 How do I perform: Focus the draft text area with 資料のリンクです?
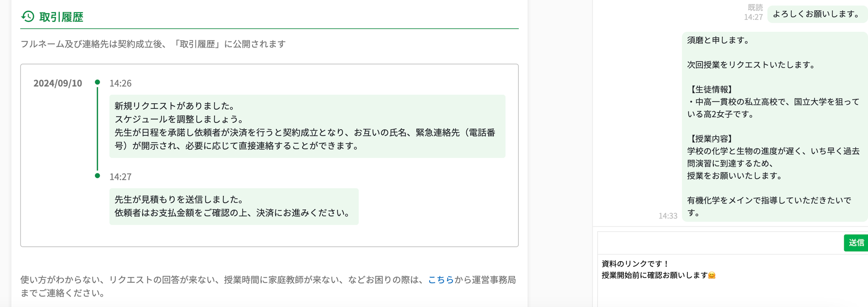[733, 280]
